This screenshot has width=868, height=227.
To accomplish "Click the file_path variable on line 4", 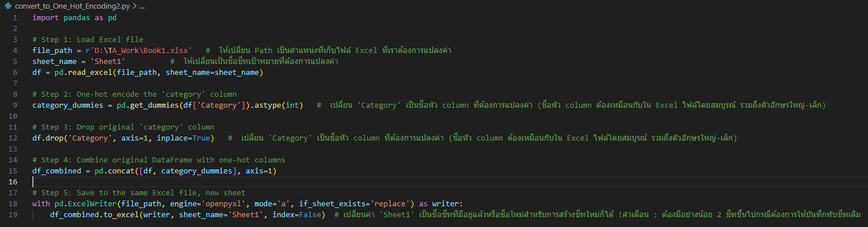I will coord(52,50).
